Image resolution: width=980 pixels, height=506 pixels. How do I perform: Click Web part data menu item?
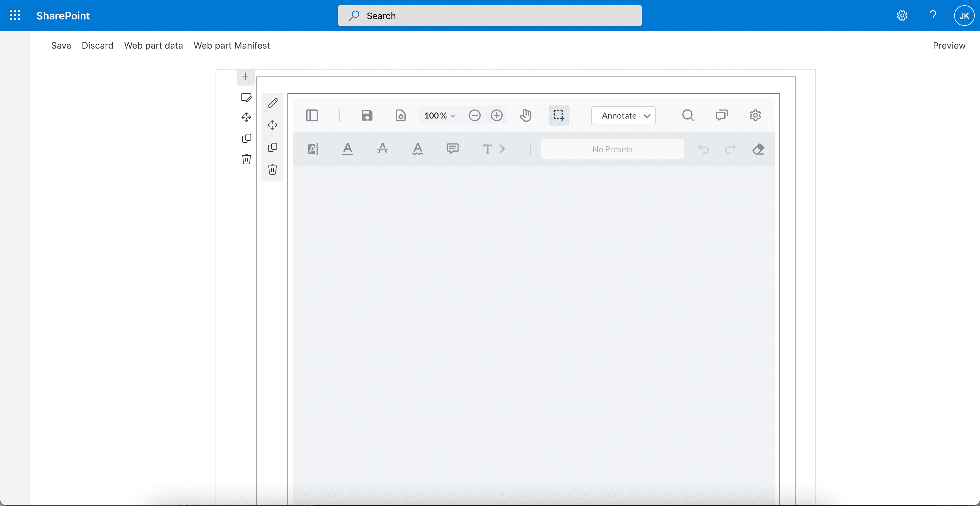153,46
